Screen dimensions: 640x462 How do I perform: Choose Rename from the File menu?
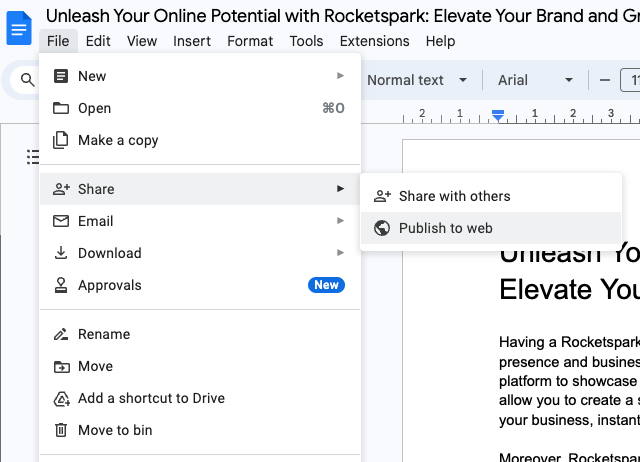[x=200, y=334]
